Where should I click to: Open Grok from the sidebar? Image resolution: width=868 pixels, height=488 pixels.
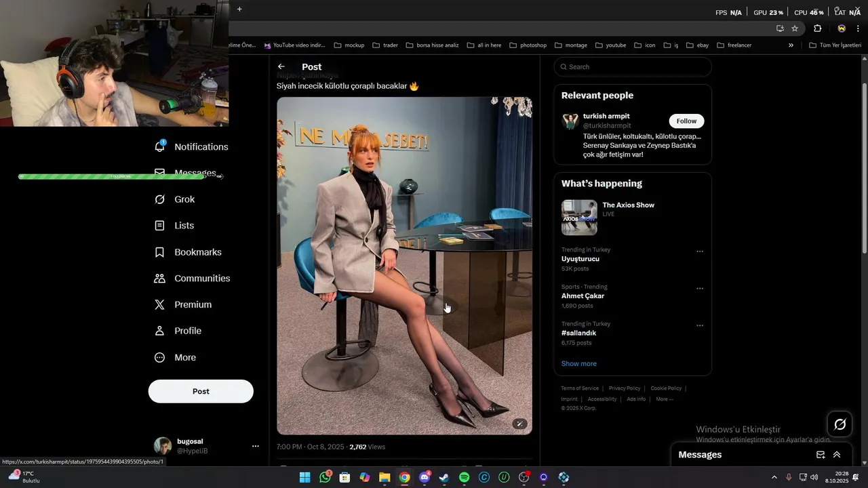pos(175,199)
